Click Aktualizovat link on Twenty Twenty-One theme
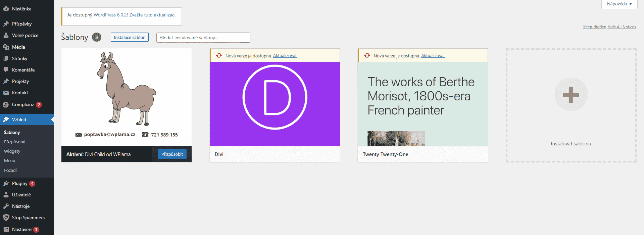 click(433, 56)
